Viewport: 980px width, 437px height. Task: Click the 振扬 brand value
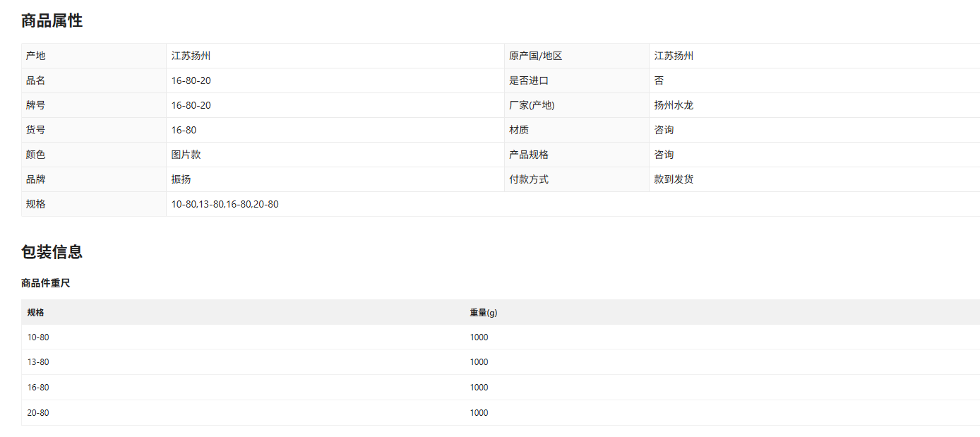181,179
